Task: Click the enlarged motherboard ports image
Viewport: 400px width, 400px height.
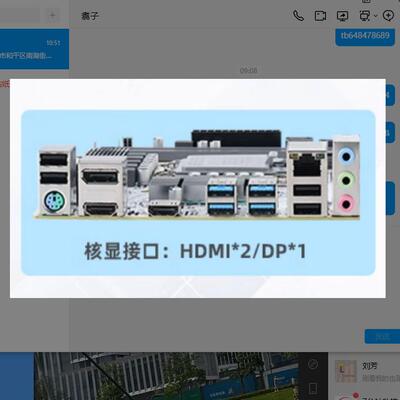Action: (x=198, y=188)
